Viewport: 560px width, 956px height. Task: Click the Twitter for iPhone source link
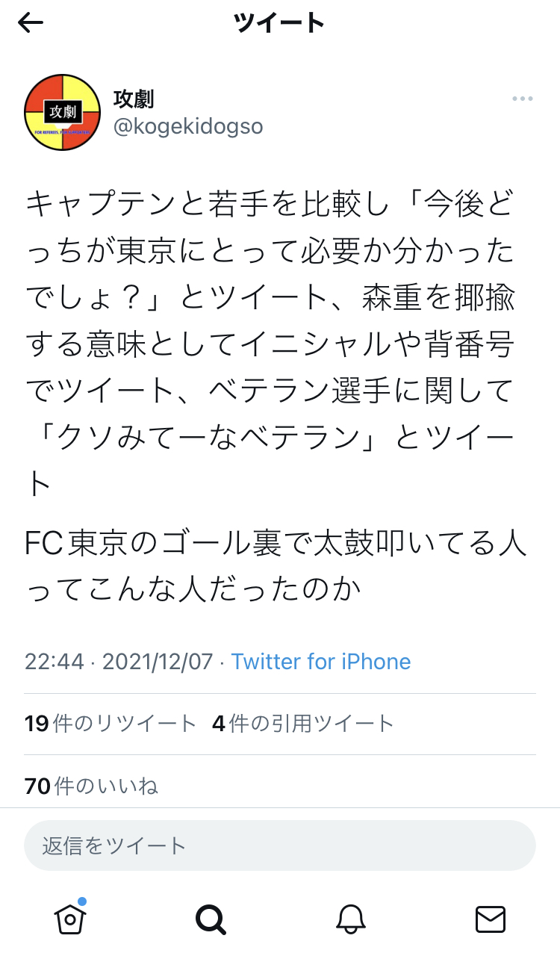pyautogui.click(x=321, y=662)
